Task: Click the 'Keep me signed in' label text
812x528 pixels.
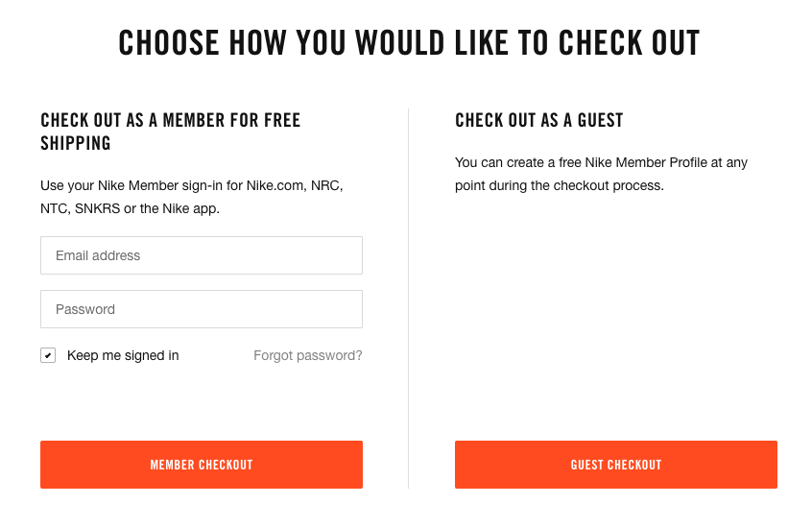Action: coord(123,355)
